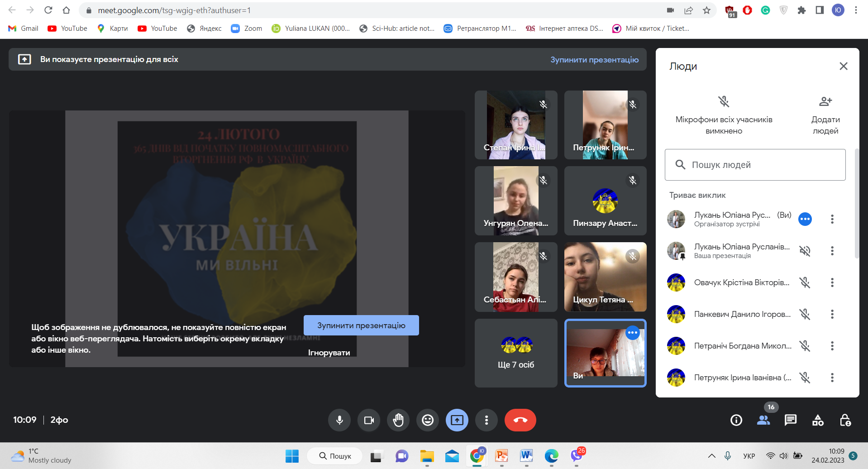Mute all participants' microphones

[x=724, y=101]
